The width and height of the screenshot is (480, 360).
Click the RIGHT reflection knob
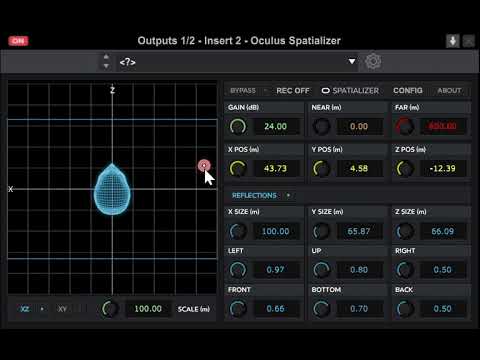click(405, 270)
